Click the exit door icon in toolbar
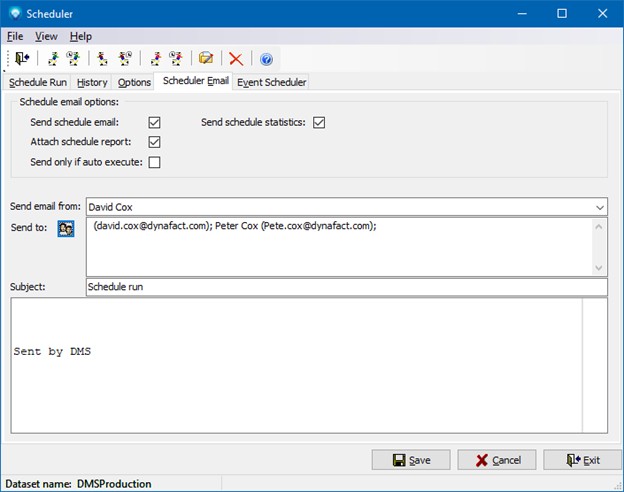Viewport: 624px width, 492px height. [x=21, y=59]
